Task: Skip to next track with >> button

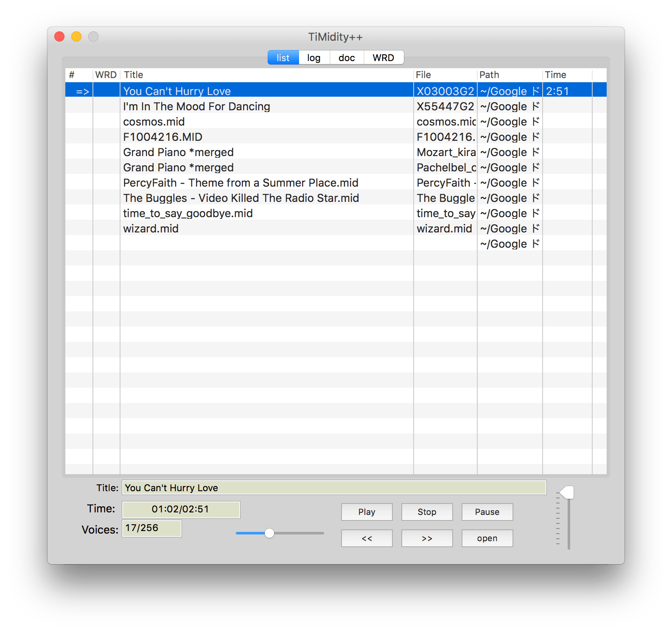Action: click(427, 538)
